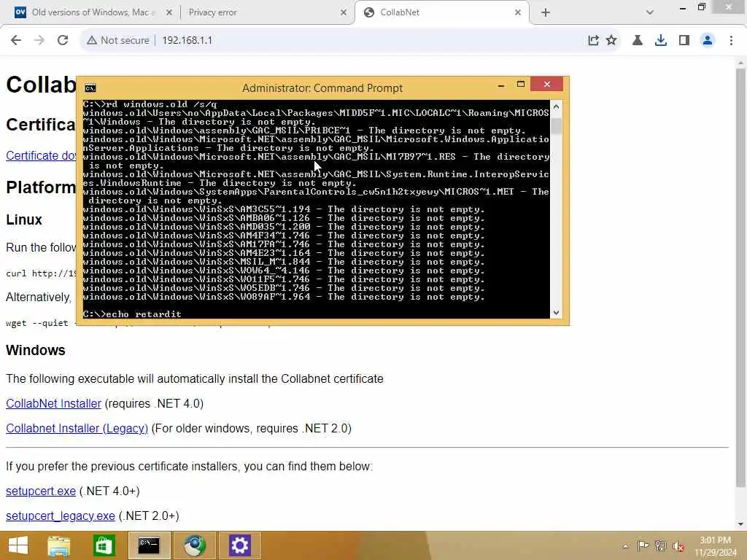Image resolution: width=747 pixels, height=560 pixels.
Task: Maximize the Command Prompt window
Action: [520, 85]
